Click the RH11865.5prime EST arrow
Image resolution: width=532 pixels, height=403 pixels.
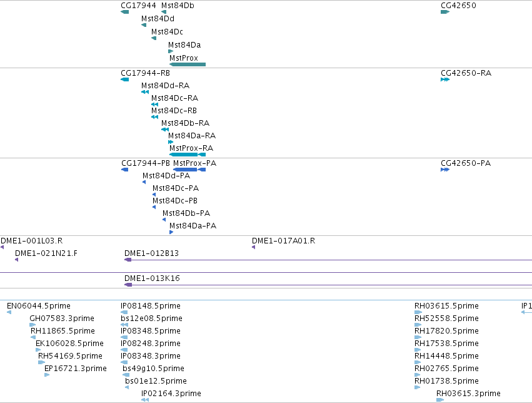coord(33,338)
